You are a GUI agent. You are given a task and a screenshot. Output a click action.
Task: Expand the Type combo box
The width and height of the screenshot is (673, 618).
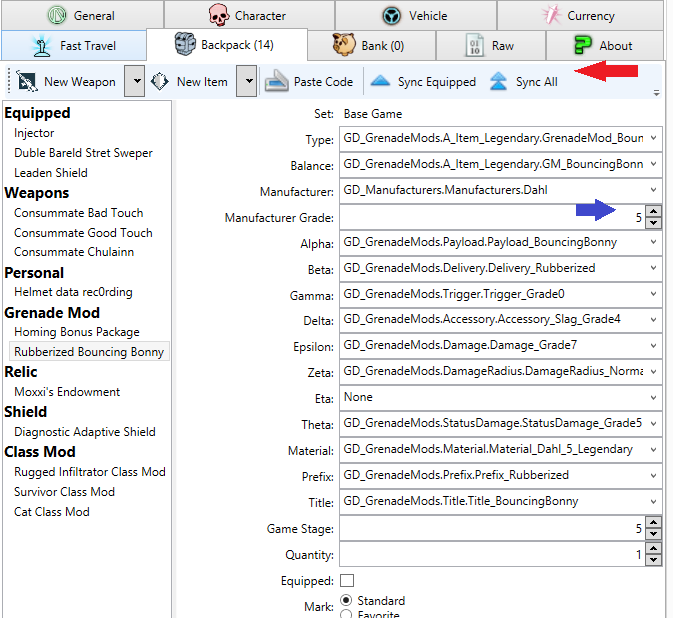653,138
